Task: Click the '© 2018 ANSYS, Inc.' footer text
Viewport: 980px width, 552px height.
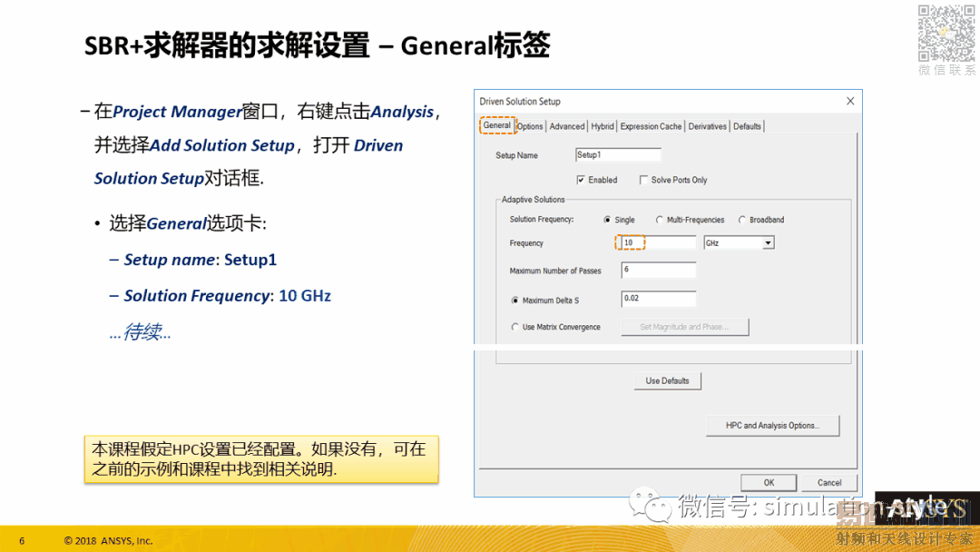Action: click(108, 541)
